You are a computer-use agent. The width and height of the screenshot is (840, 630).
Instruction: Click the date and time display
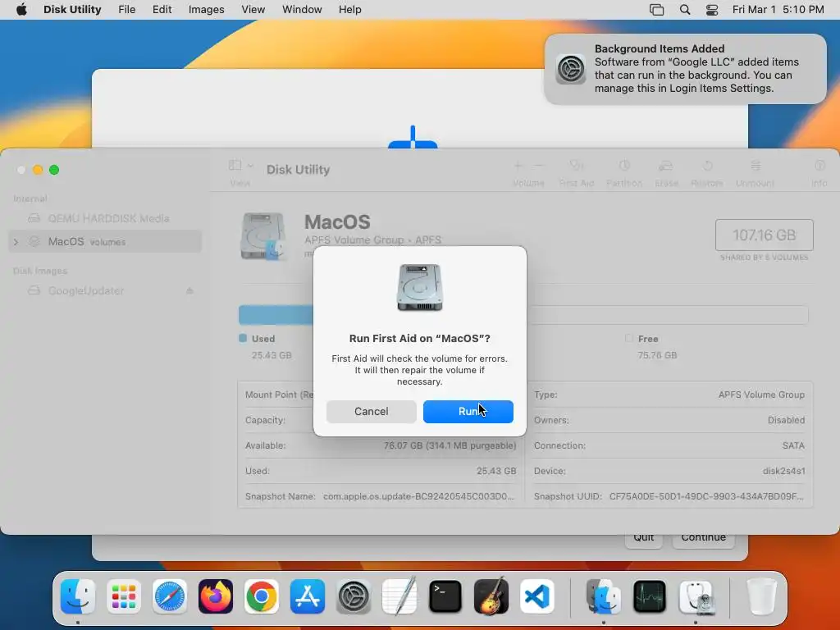778,10
